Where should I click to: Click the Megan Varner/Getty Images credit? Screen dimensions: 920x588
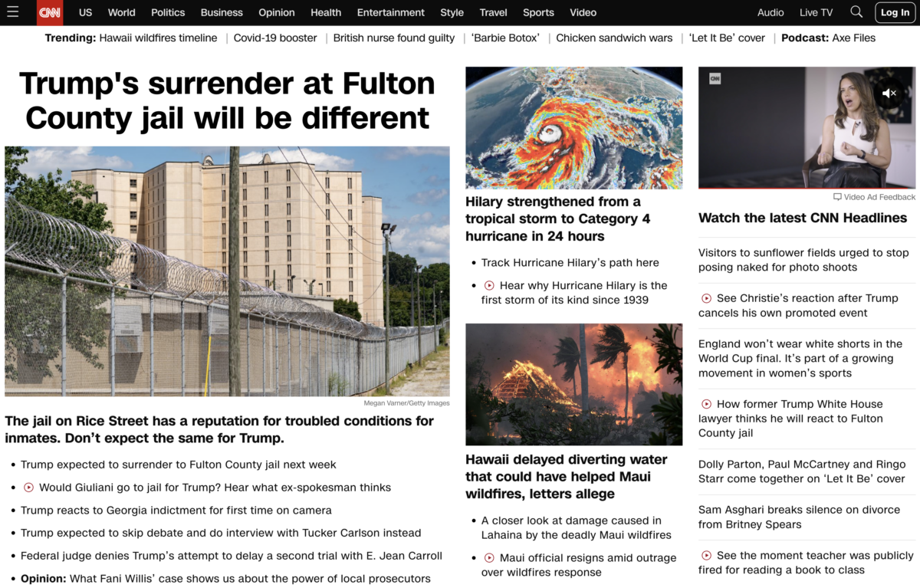pos(406,403)
